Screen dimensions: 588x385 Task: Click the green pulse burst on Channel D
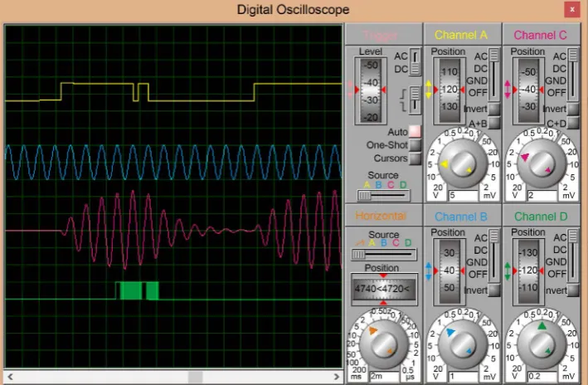(137, 290)
